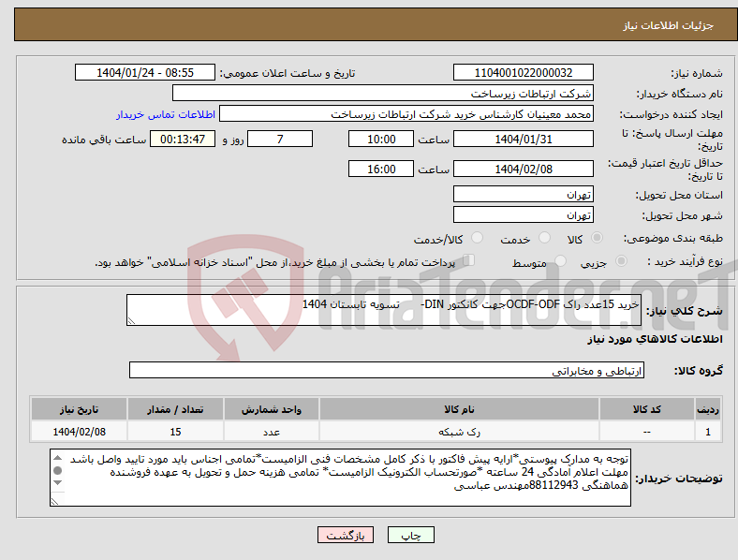Select the خدمت radio button
Viewport: 738px width, 560px height.
point(544,238)
